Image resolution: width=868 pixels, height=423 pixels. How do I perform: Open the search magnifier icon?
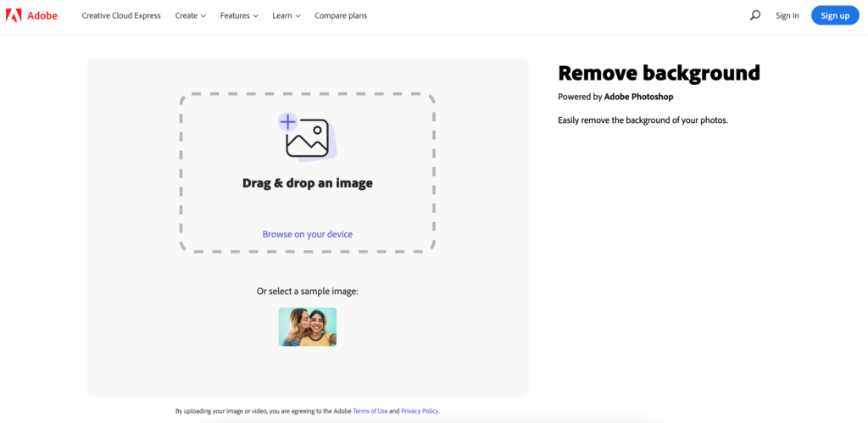point(755,15)
